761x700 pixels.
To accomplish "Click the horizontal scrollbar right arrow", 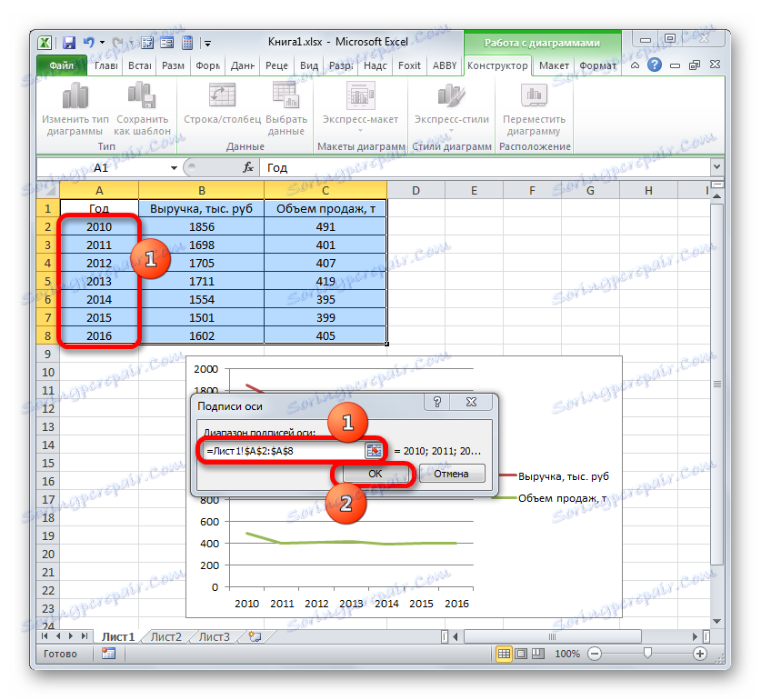I will [695, 636].
